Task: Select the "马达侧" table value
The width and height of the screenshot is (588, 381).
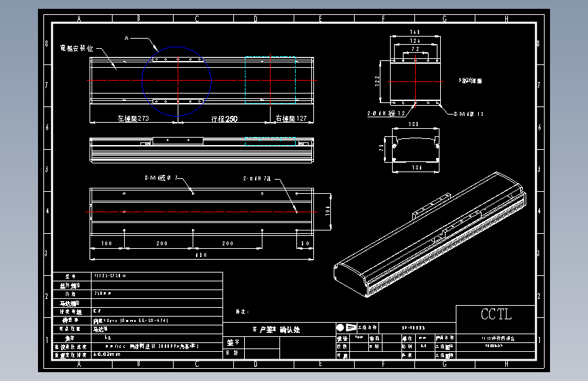Action: coord(100,329)
